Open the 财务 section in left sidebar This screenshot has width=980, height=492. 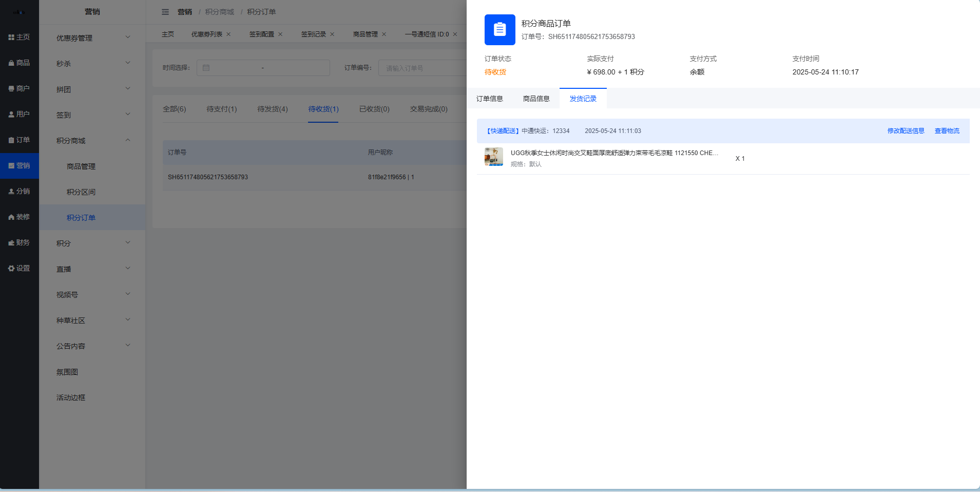(19, 242)
